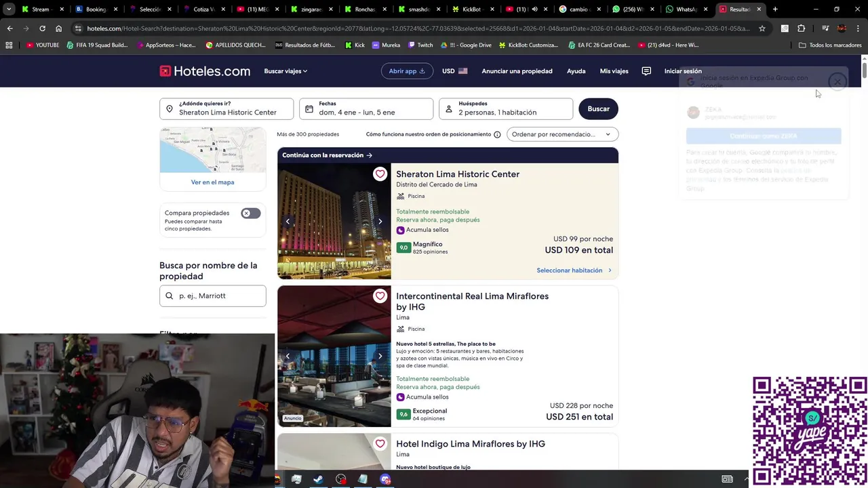
Task: Go back with the browser back arrow
Action: (9, 28)
